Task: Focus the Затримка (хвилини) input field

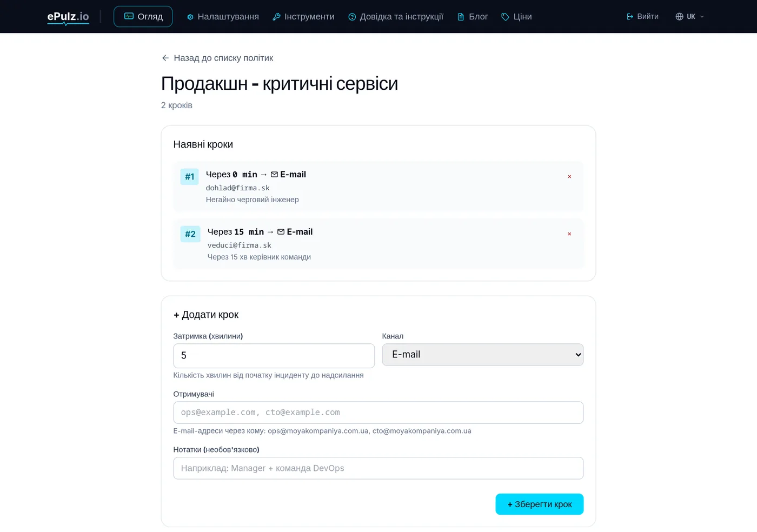Action: coord(274,356)
